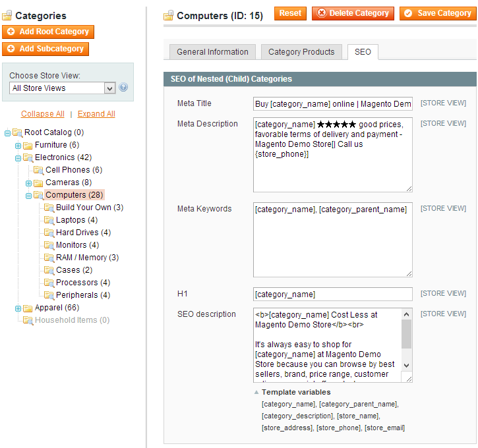Click the Meta Keywords resize grip
This screenshot has height=448, width=478.
point(409,274)
